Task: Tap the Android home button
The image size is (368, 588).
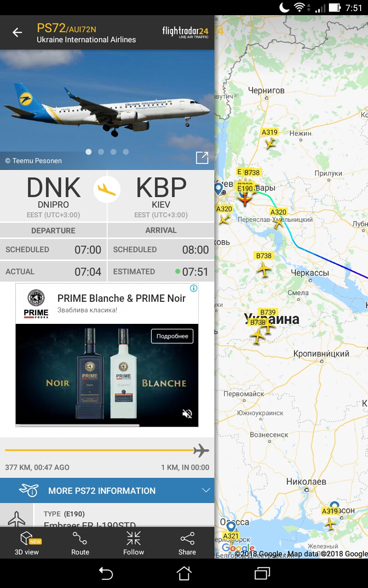Action: (184, 573)
